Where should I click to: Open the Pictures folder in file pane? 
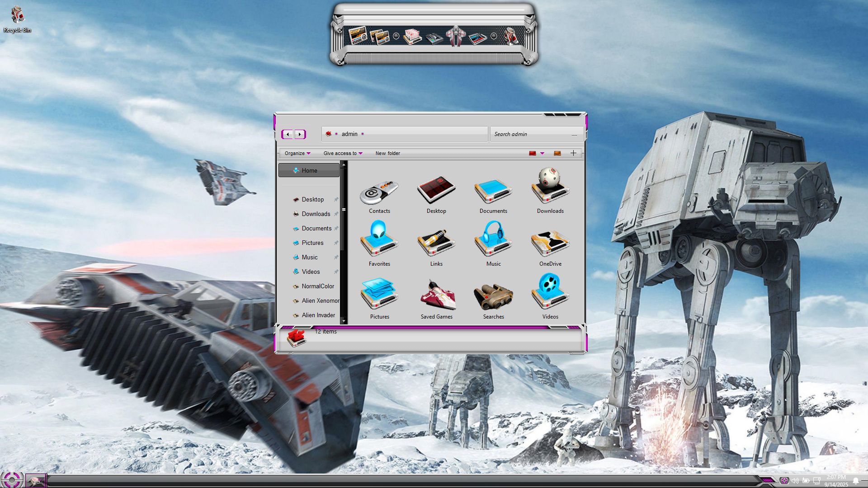point(379,298)
